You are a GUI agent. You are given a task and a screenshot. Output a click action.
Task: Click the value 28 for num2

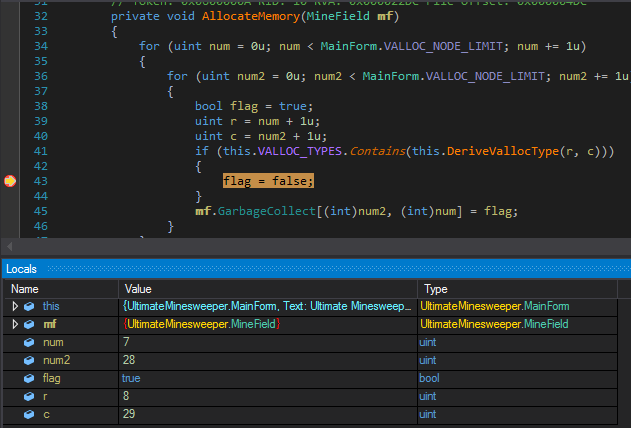pyautogui.click(x=129, y=360)
